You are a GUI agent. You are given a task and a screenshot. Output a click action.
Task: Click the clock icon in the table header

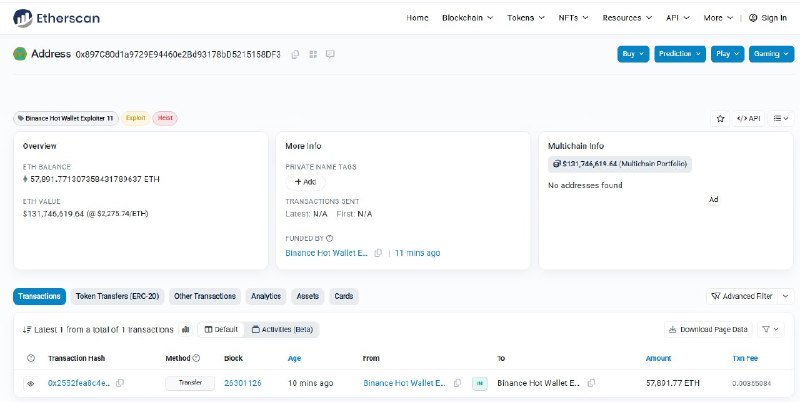click(x=31, y=358)
